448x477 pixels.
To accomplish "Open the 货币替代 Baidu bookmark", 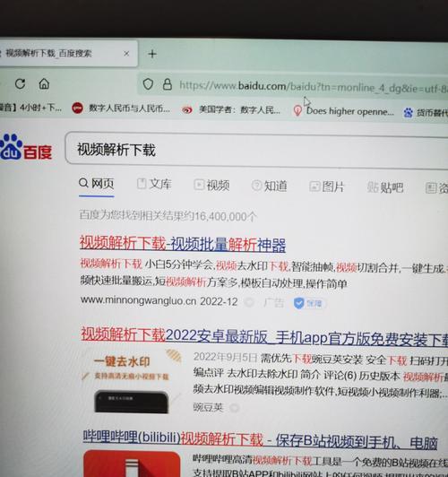I will point(426,113).
